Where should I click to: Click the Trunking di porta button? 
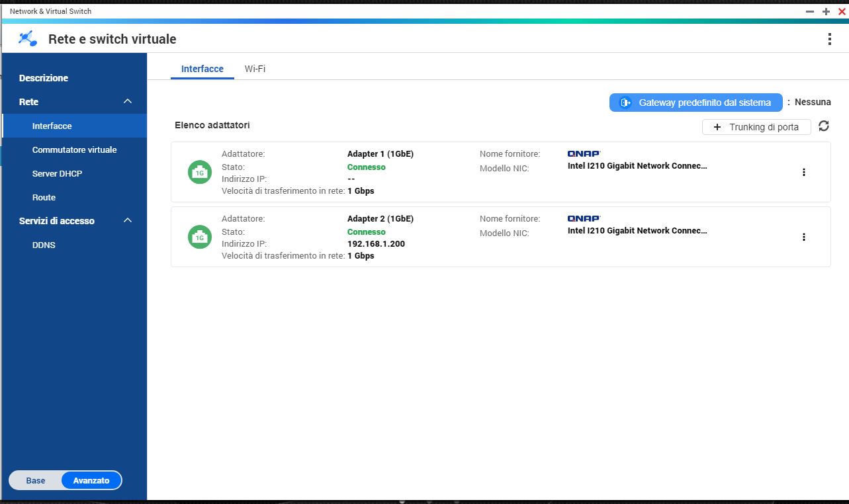[756, 127]
